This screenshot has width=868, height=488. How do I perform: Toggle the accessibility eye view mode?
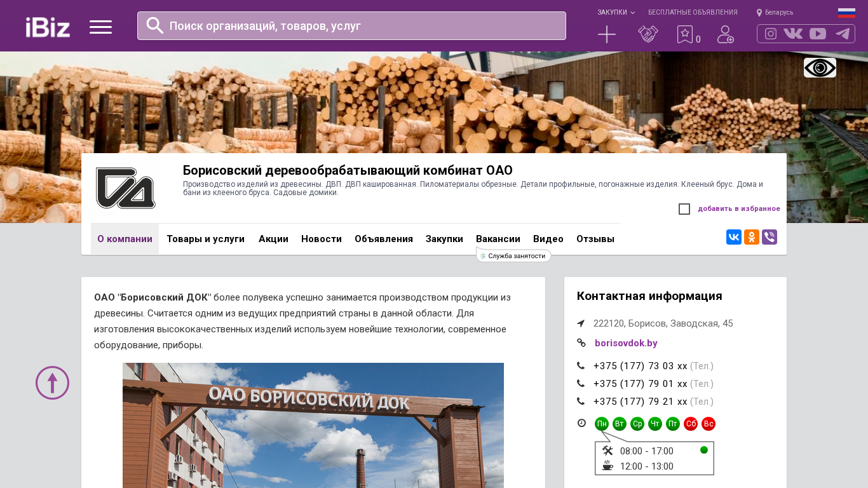(x=820, y=67)
